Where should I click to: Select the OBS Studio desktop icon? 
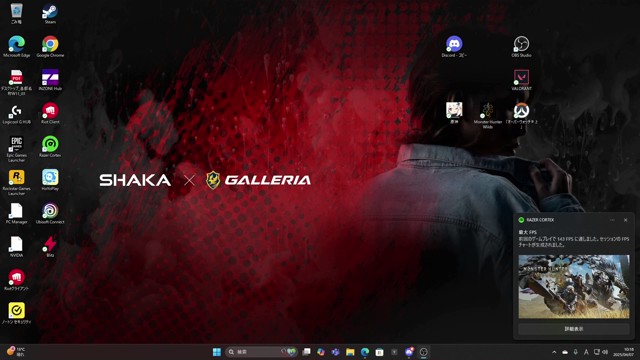tap(521, 47)
